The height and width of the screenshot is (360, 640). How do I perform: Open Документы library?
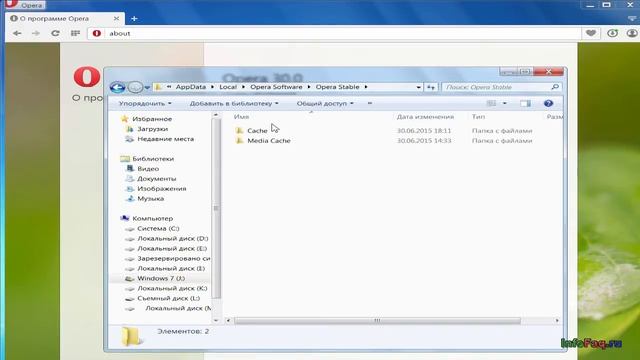(156, 179)
